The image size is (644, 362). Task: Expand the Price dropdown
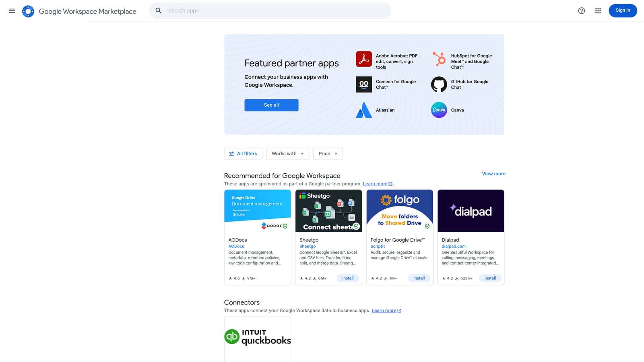(328, 154)
